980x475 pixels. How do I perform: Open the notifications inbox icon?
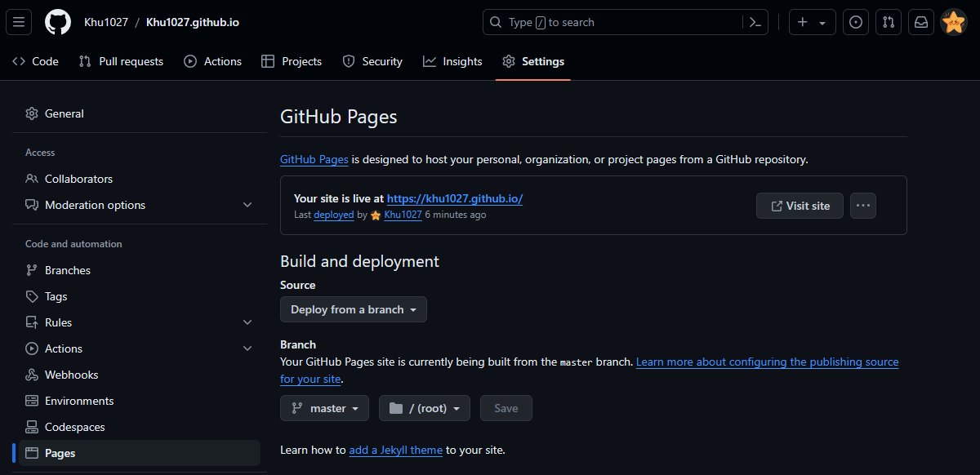pos(921,23)
